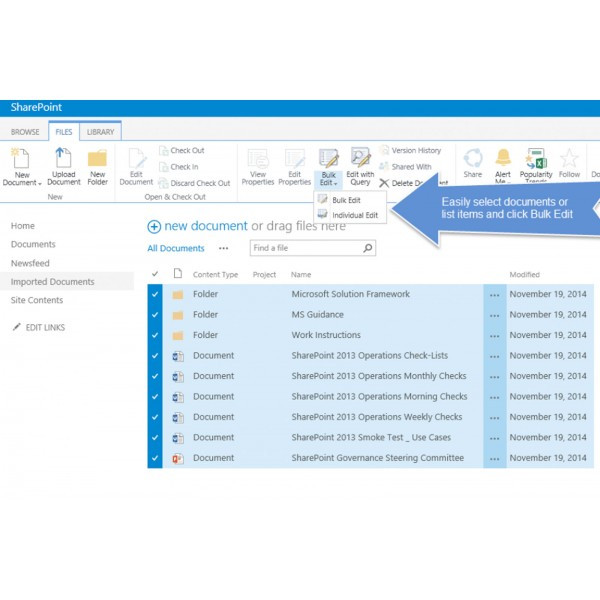
Task: Select the FILES ribbon tab
Action: click(64, 132)
